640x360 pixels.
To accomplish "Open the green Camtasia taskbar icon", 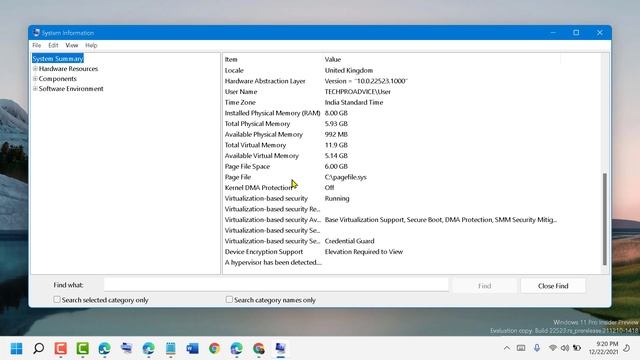I will pyautogui.click(x=82, y=349).
